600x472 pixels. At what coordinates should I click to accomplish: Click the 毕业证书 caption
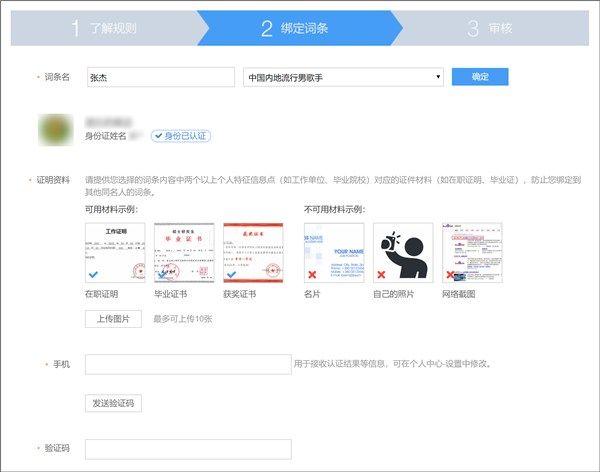171,294
